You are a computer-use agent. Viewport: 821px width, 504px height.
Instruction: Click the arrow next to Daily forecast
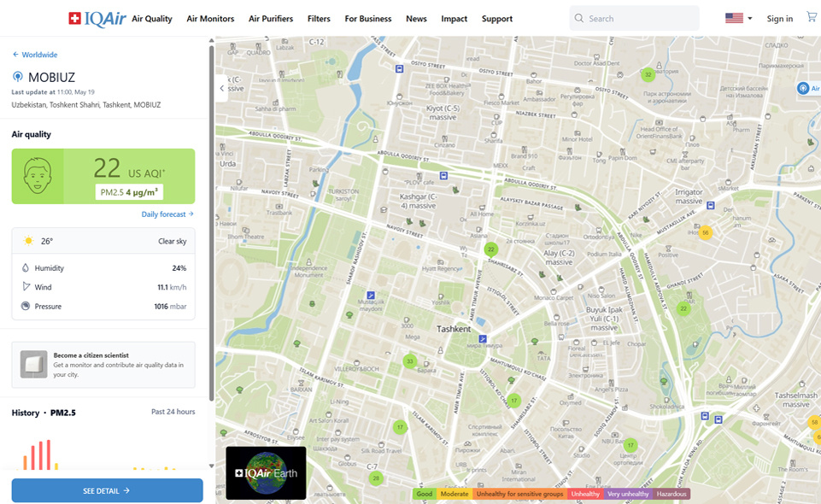(191, 214)
